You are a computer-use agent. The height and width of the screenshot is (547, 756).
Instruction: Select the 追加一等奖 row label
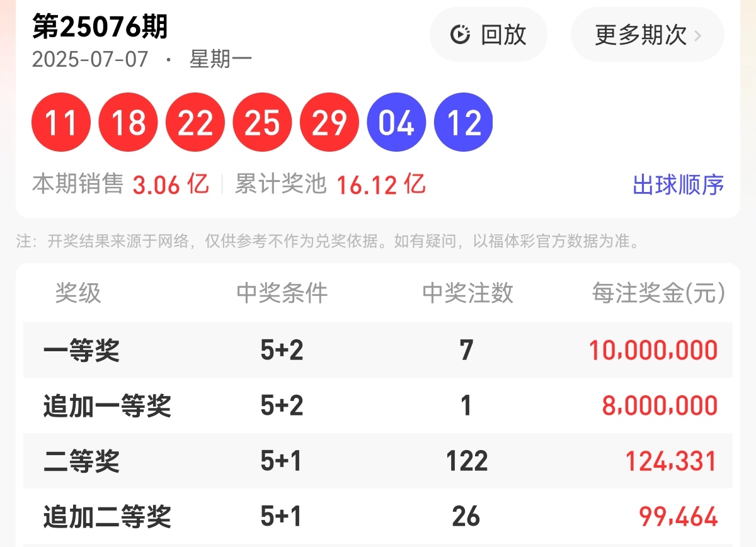(x=107, y=406)
